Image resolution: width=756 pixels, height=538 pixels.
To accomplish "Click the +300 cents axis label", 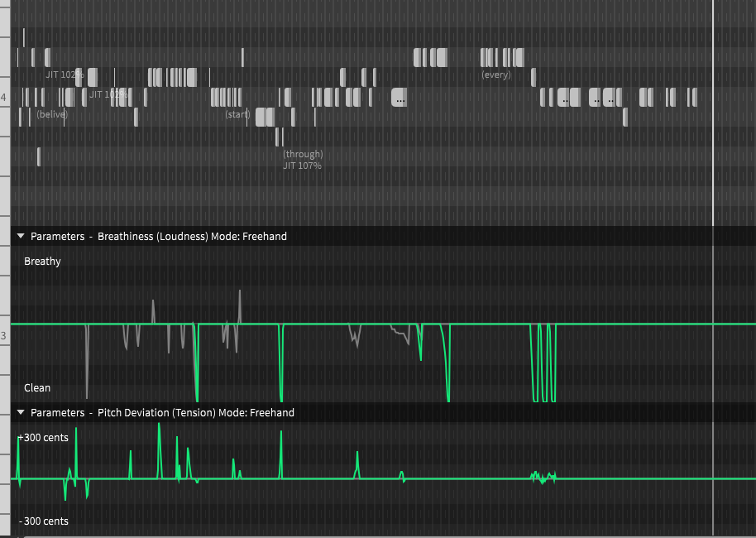I will point(44,437).
